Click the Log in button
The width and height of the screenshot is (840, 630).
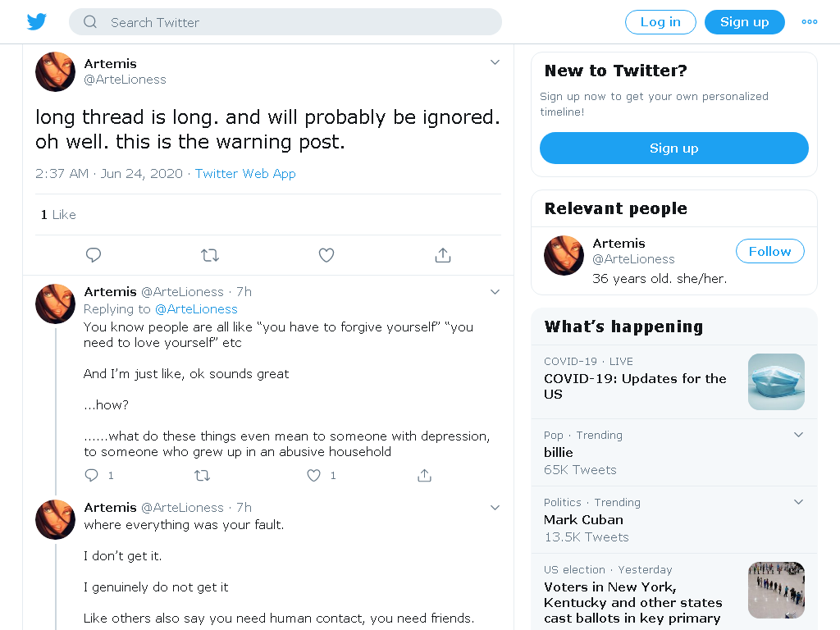coord(660,22)
